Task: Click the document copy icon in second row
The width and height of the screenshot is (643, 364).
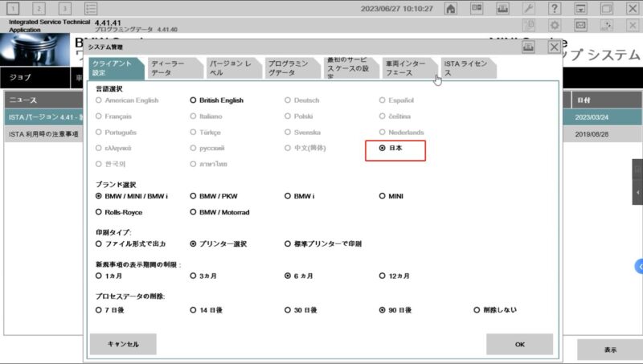Action: [529, 26]
